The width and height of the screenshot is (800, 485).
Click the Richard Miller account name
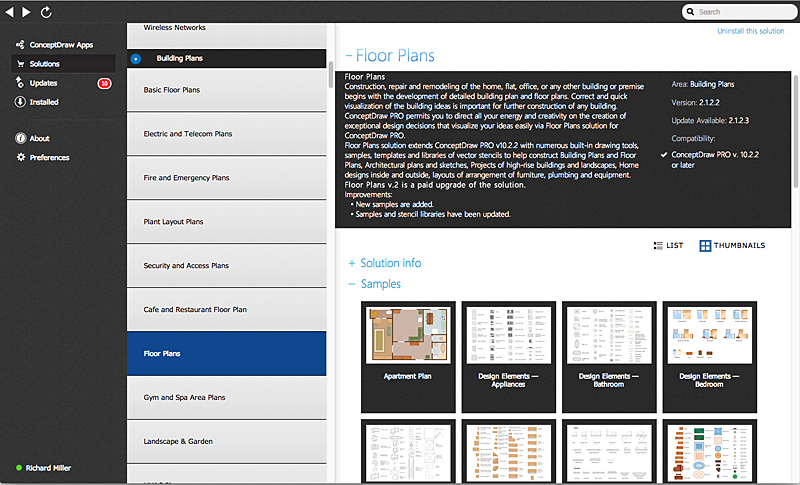tap(48, 468)
